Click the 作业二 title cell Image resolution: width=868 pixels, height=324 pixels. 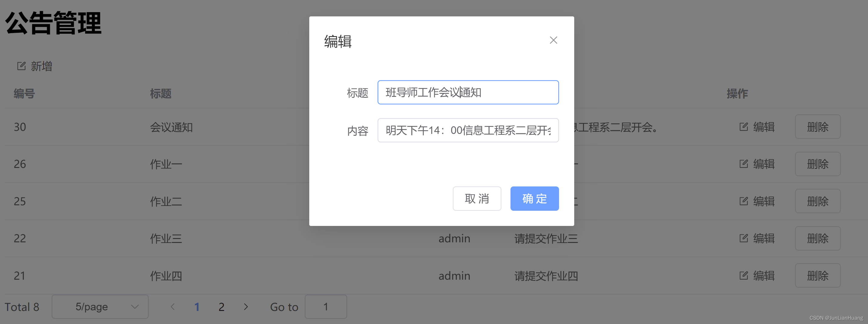(x=166, y=202)
